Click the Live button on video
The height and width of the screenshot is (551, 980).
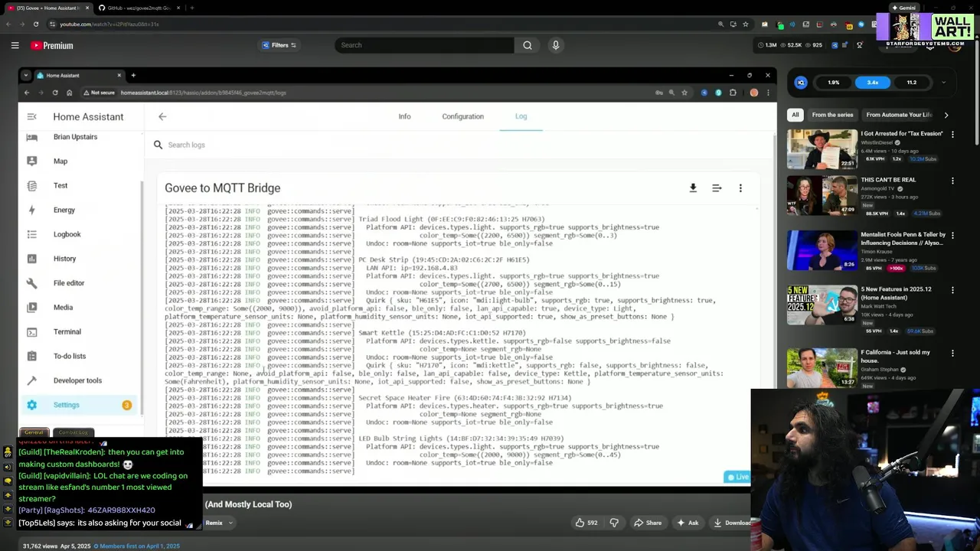(738, 477)
